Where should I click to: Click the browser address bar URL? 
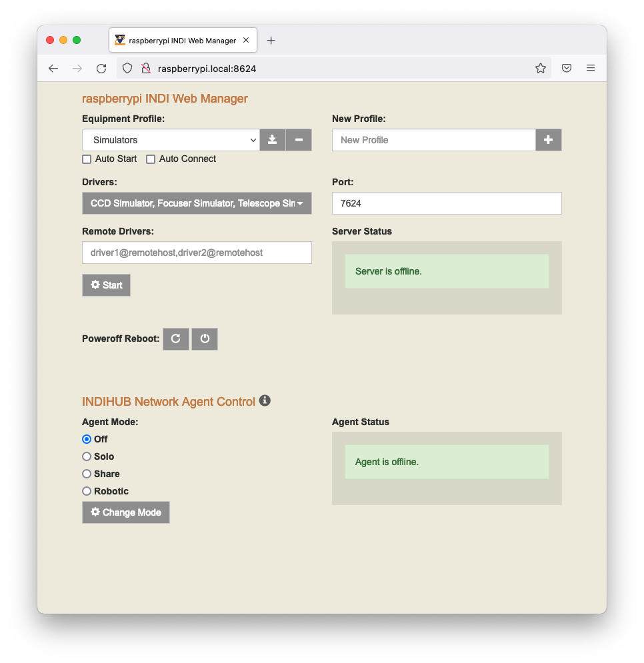pyautogui.click(x=207, y=69)
